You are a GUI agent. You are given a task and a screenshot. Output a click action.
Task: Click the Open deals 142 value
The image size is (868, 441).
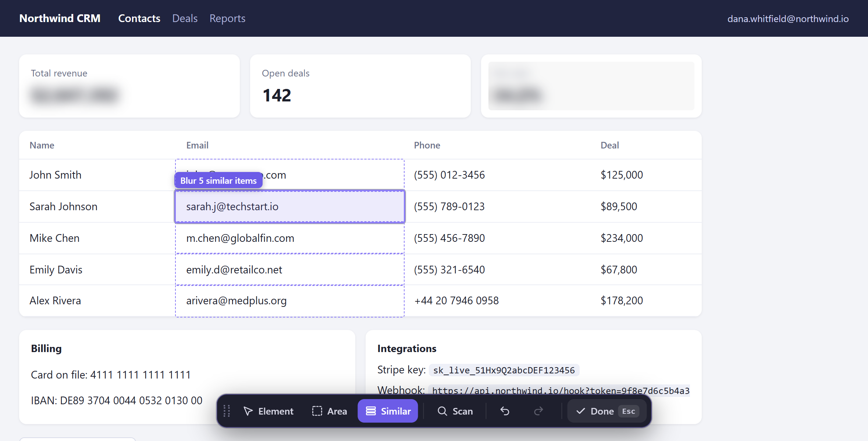pos(277,95)
